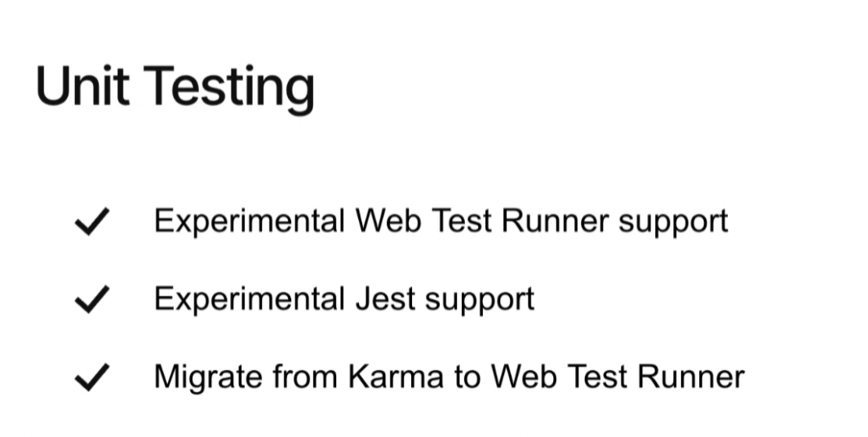The width and height of the screenshot is (868, 437).
Task: Click the word Jest in the second bullet
Action: [385, 299]
